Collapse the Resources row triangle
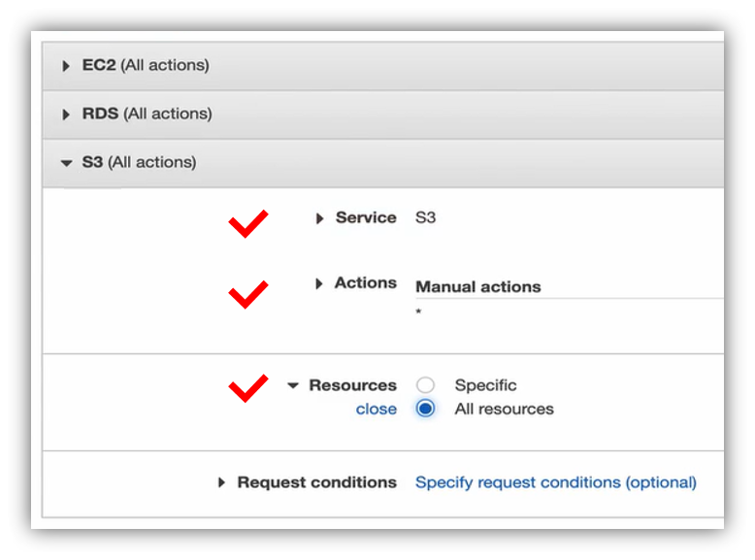This screenshot has width=755, height=560. pyautogui.click(x=293, y=386)
